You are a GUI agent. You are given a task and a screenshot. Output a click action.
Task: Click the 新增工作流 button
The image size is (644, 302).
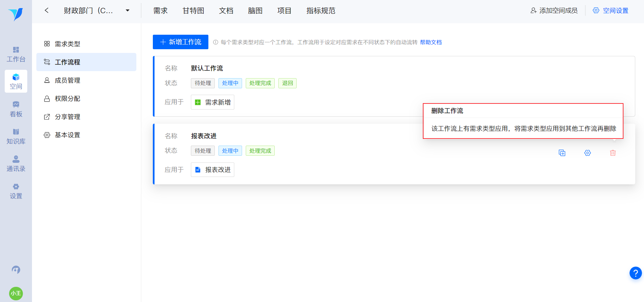pos(180,42)
